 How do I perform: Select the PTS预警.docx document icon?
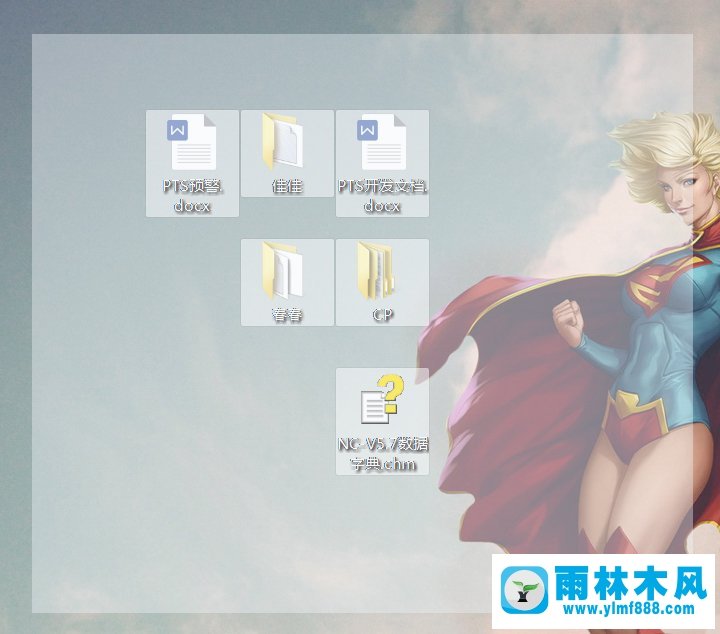[x=191, y=142]
